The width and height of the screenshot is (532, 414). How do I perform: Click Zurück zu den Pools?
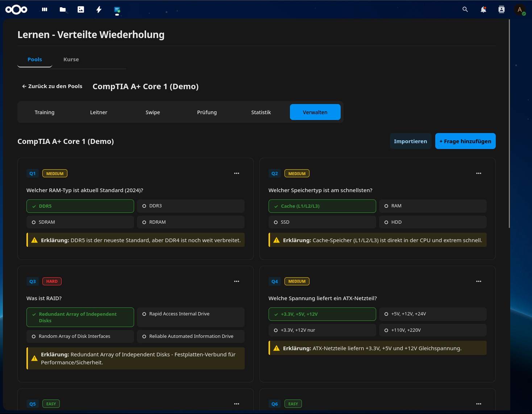[52, 86]
